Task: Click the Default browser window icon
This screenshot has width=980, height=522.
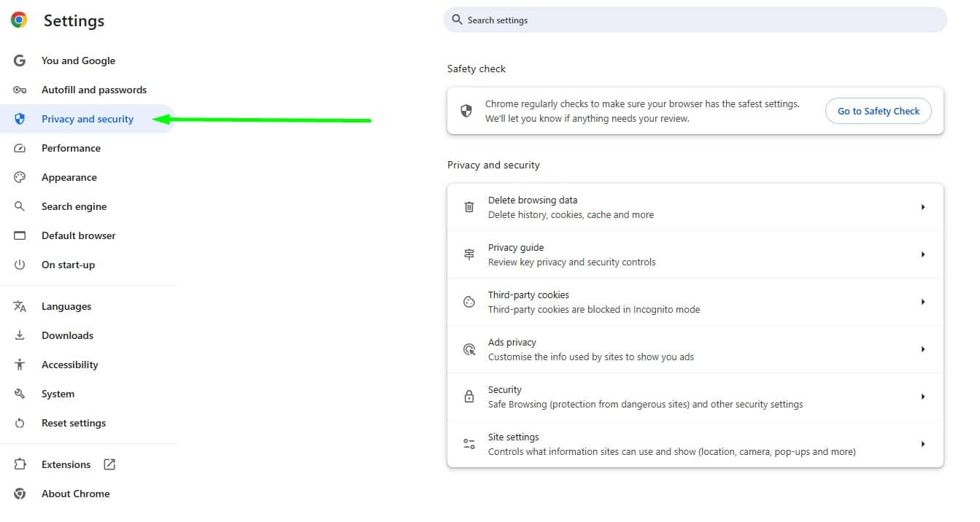Action: click(x=20, y=235)
